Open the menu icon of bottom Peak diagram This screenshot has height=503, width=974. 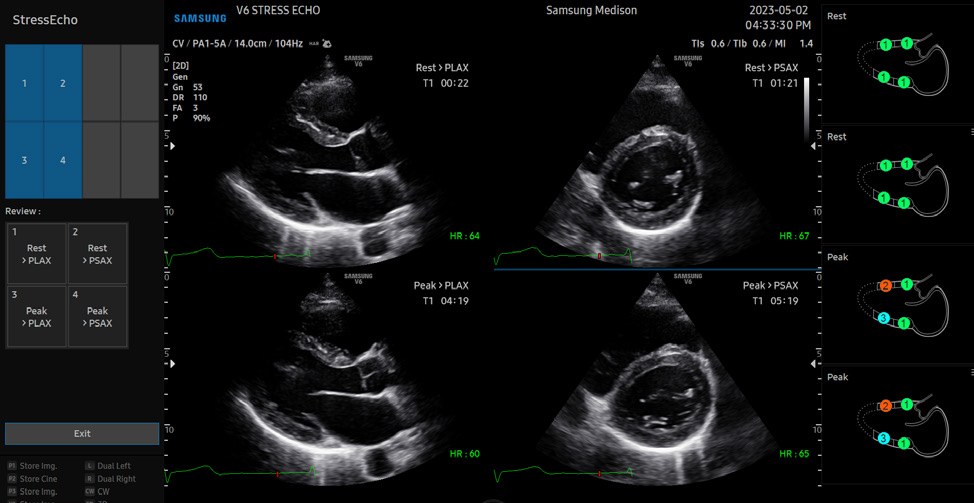(972, 372)
